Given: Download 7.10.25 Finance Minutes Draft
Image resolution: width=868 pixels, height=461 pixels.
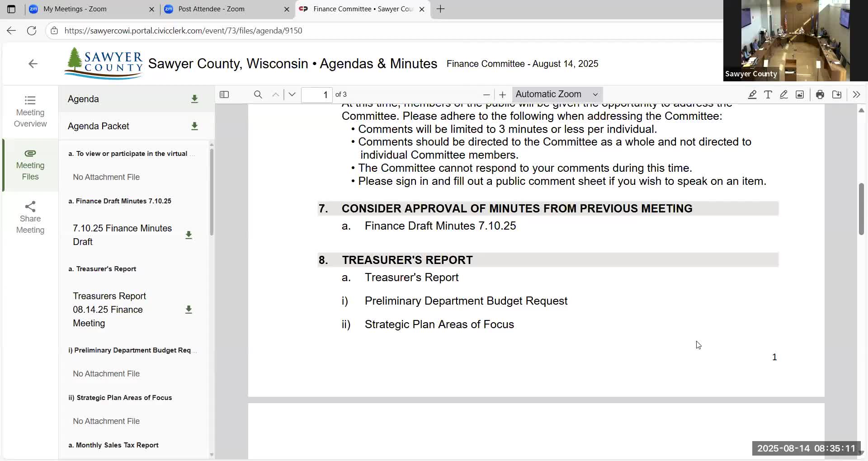Looking at the screenshot, I should [x=189, y=235].
